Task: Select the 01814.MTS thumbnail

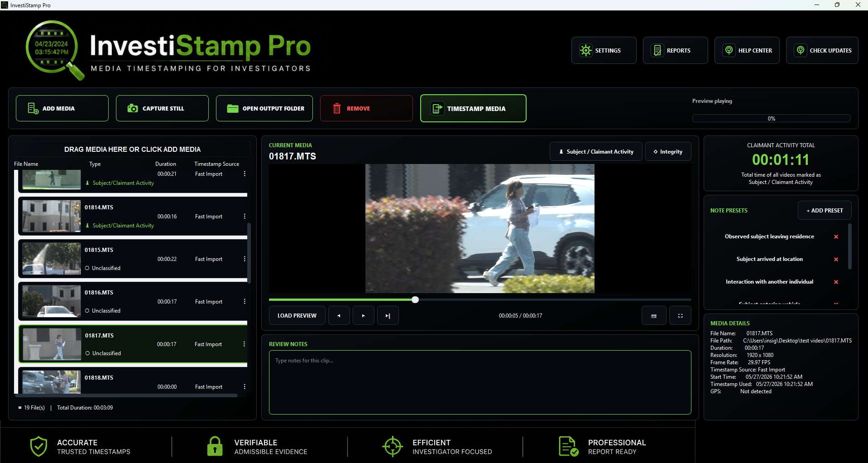Action: pyautogui.click(x=52, y=216)
